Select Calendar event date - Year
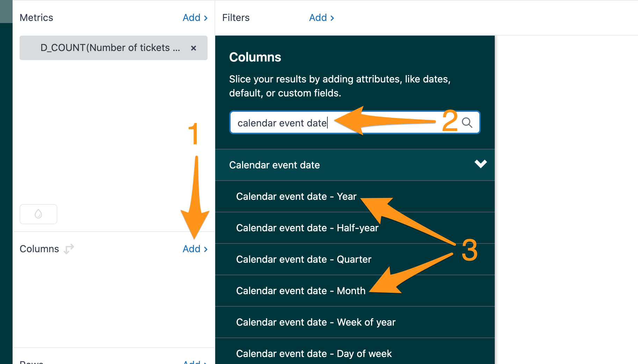This screenshot has height=364, width=638. (355, 196)
